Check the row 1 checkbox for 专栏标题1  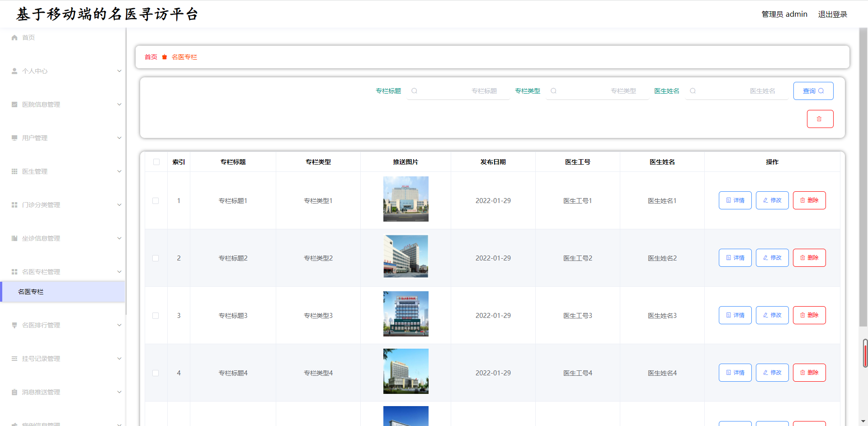156,201
